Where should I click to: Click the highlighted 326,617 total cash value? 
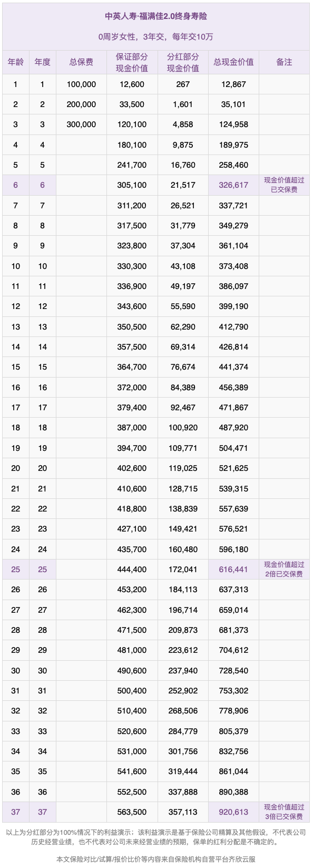pyautogui.click(x=233, y=185)
